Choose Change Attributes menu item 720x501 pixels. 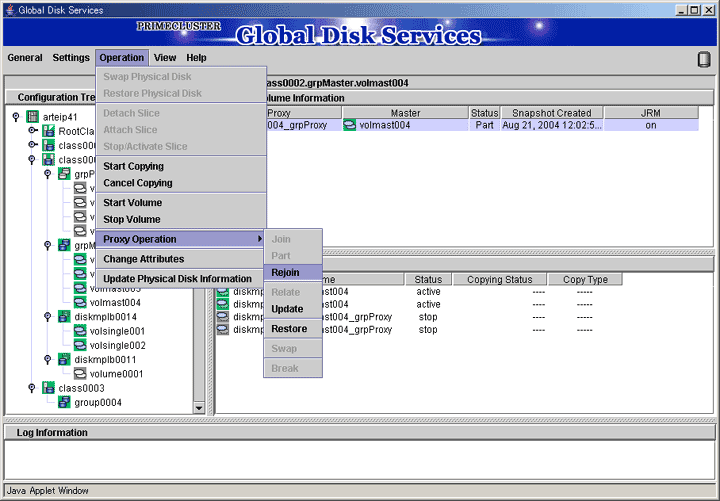click(181, 259)
